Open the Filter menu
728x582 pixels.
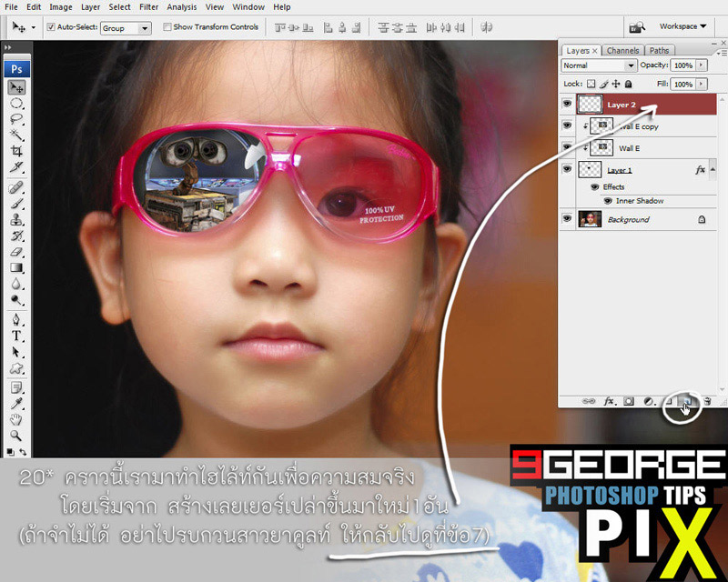point(148,7)
